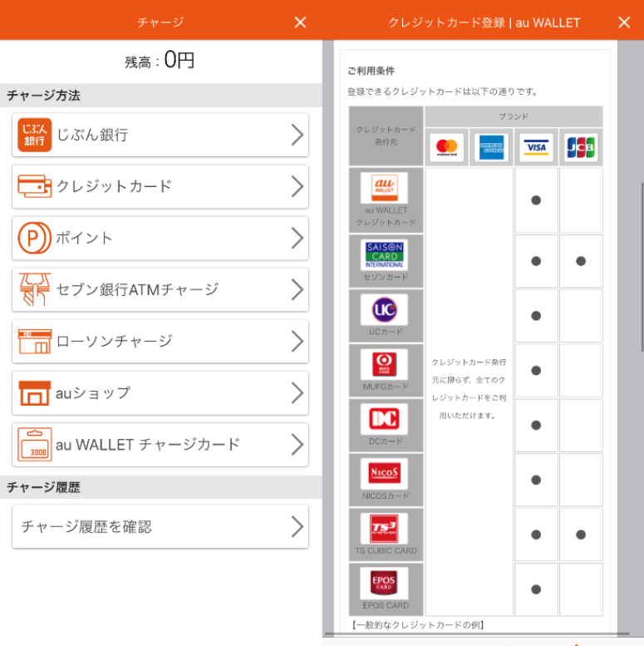Open au WALLET チャージカード row chevron
The image size is (644, 646).
[297, 445]
